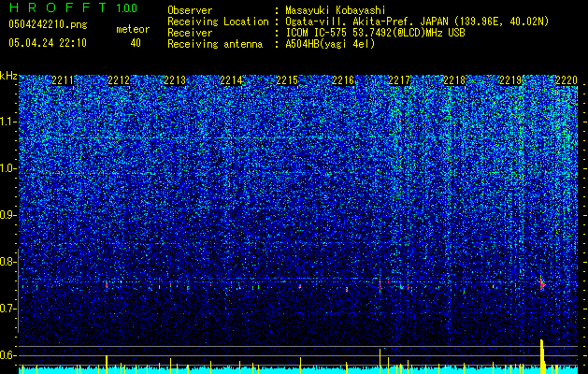
Task: Click the meteor count 40
Action: [x=136, y=43]
